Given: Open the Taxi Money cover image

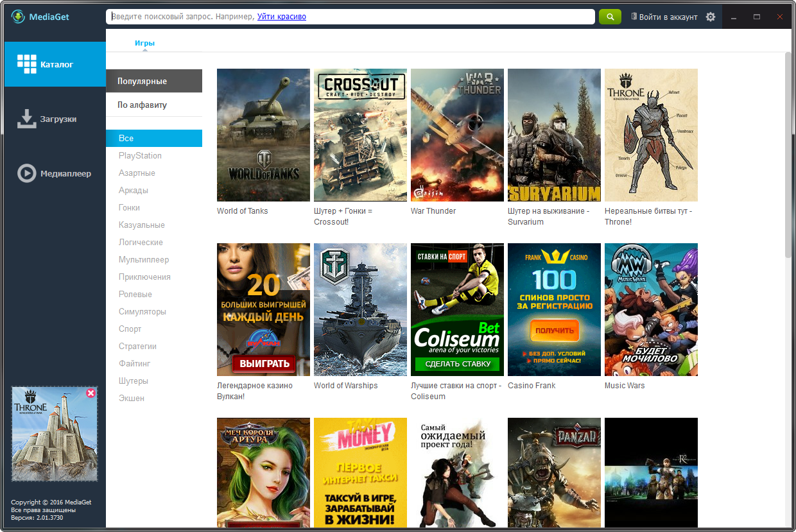Looking at the screenshot, I should (360, 472).
